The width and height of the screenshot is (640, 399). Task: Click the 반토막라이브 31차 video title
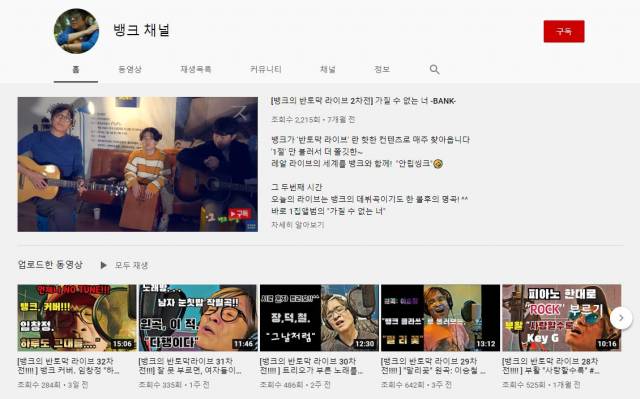pos(190,366)
